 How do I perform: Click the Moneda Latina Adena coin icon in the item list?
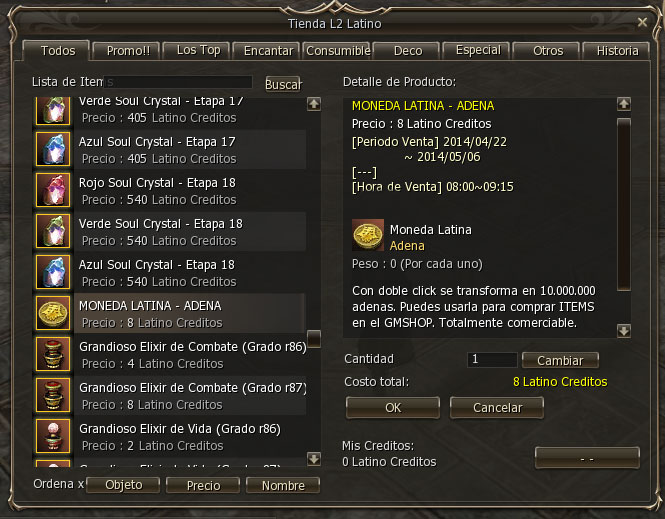click(x=53, y=313)
